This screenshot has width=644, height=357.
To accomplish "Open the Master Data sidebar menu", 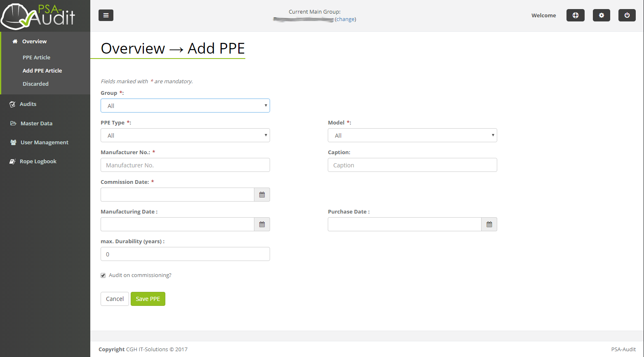I will coord(36,123).
